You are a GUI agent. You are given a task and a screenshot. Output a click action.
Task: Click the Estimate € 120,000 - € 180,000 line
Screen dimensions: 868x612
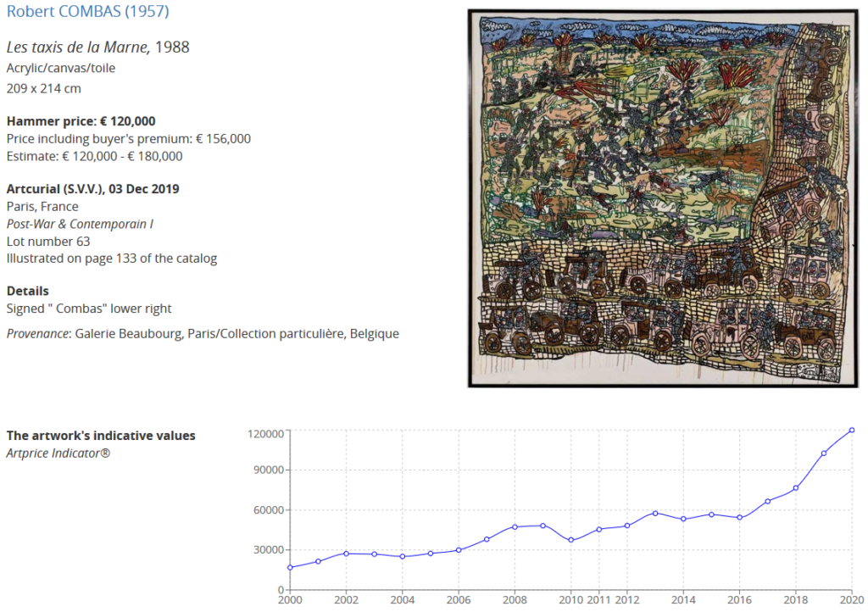coord(94,156)
